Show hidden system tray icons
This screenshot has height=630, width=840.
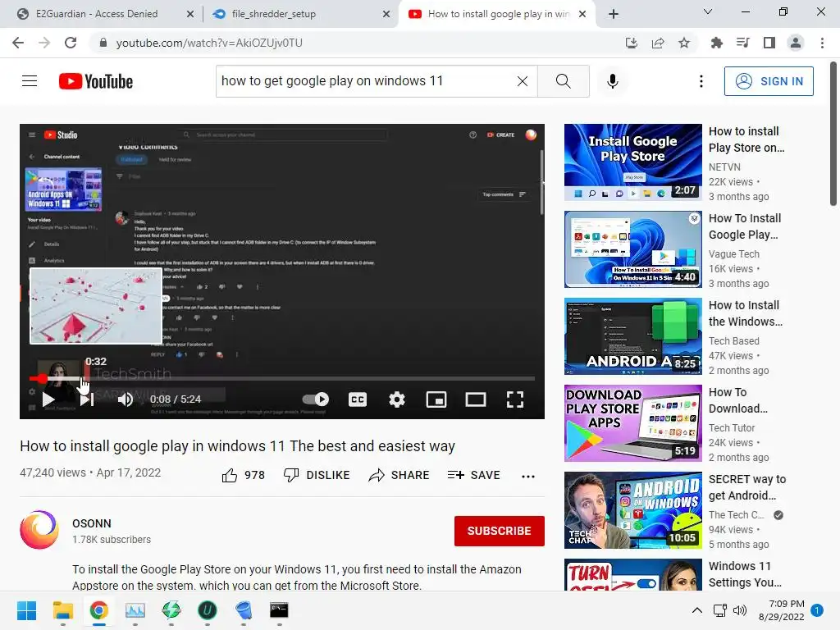coord(697,610)
